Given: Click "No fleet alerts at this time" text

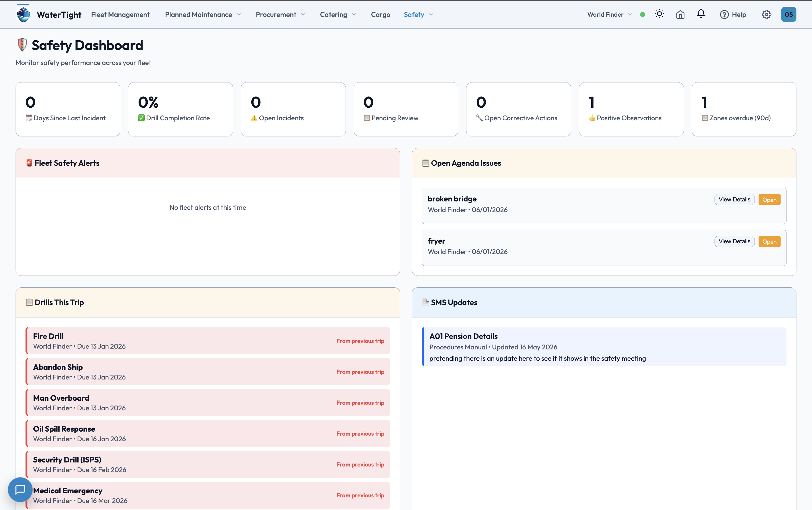Looking at the screenshot, I should click(208, 207).
